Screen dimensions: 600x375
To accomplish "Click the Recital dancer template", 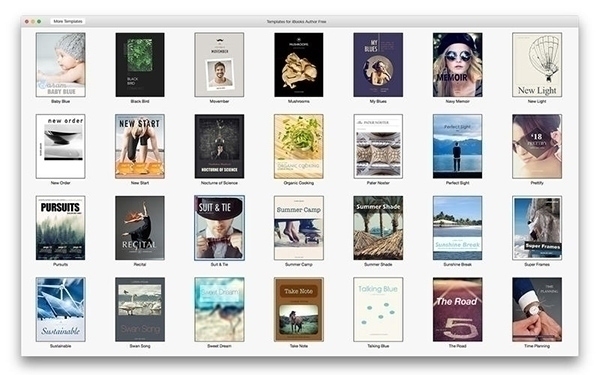I will click(140, 228).
